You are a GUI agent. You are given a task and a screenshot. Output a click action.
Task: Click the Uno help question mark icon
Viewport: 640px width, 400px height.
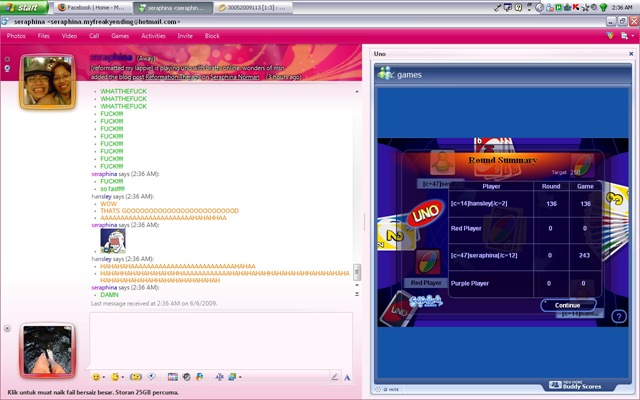619,316
